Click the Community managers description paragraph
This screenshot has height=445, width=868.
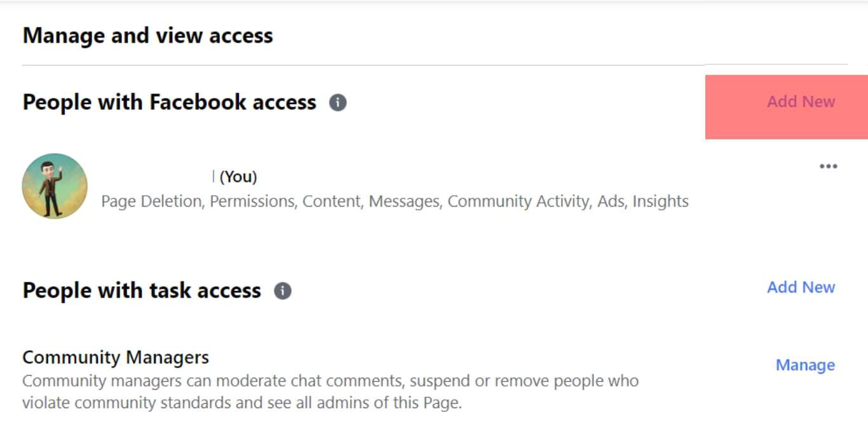coord(330,392)
